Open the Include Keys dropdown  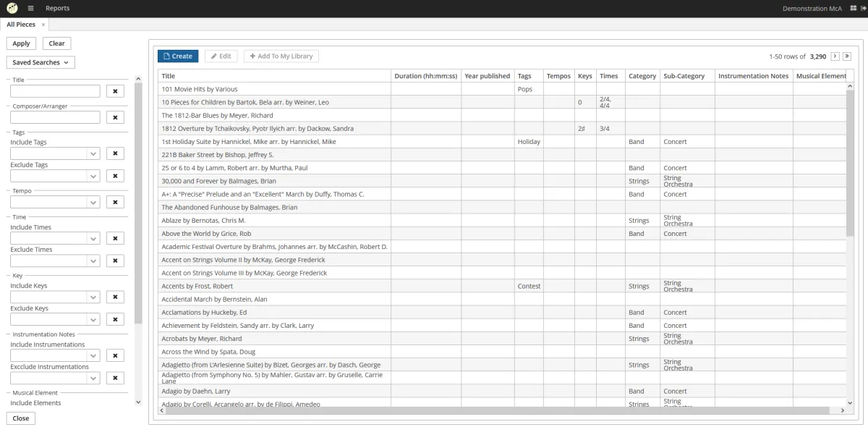[93, 297]
